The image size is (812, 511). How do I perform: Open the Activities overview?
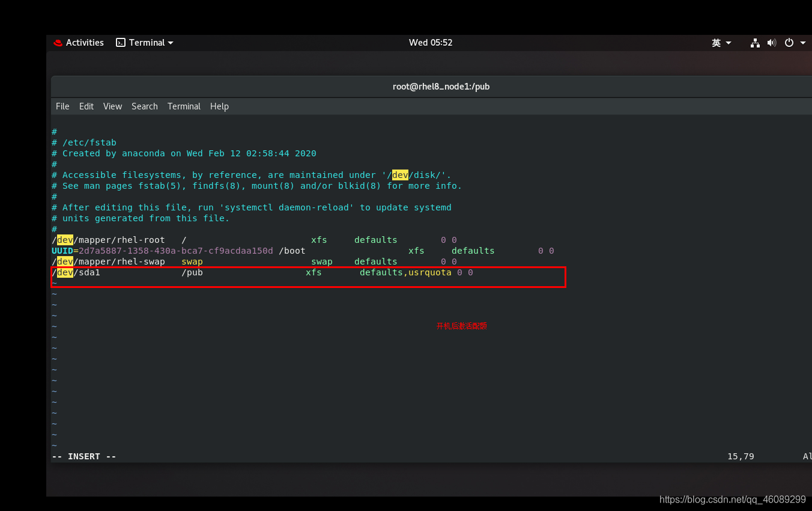point(85,43)
